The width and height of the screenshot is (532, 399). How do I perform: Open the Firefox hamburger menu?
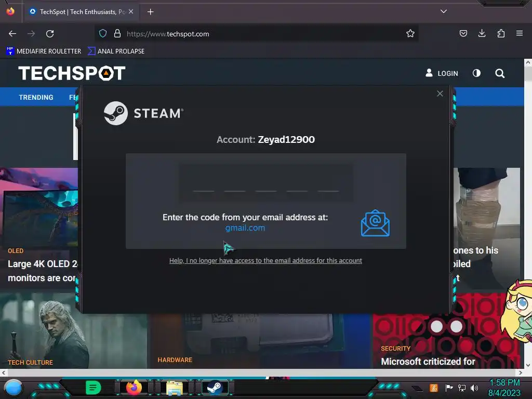[520, 33]
